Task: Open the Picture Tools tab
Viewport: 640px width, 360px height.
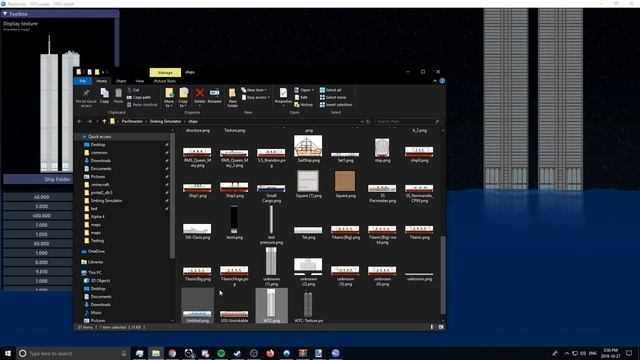Action: click(x=165, y=81)
